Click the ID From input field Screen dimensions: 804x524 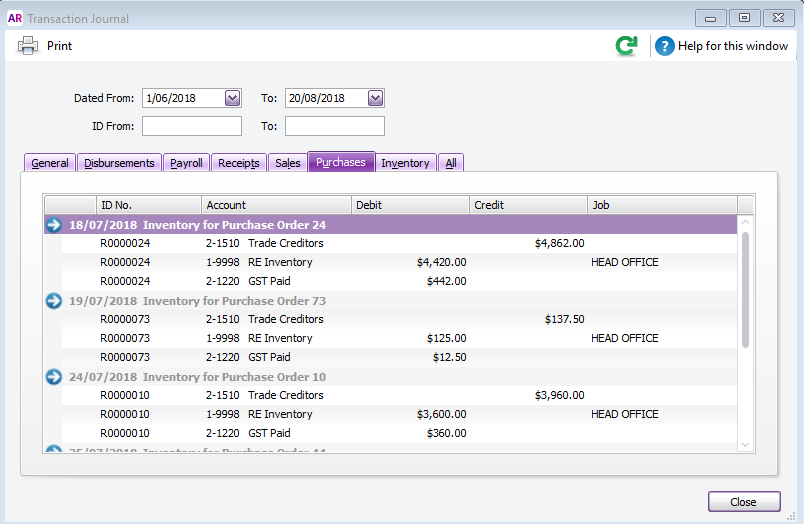coord(192,126)
